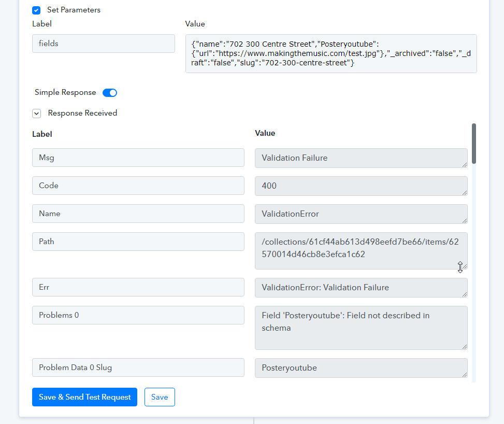Click the Msg label field

138,158
